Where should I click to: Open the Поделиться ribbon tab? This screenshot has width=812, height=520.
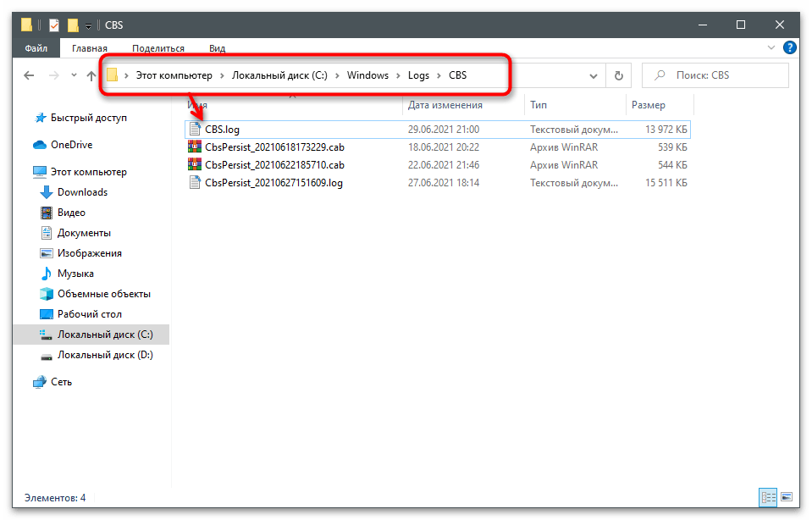[x=158, y=48]
